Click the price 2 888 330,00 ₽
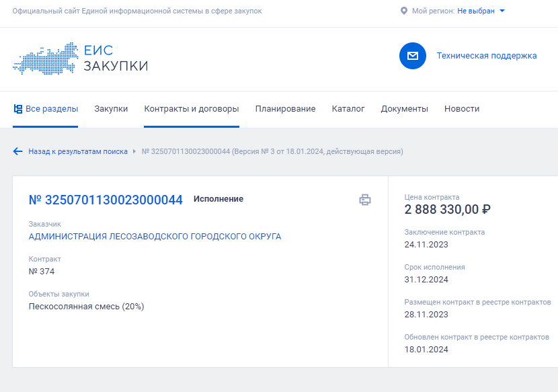This screenshot has height=392, width=558. tap(447, 209)
